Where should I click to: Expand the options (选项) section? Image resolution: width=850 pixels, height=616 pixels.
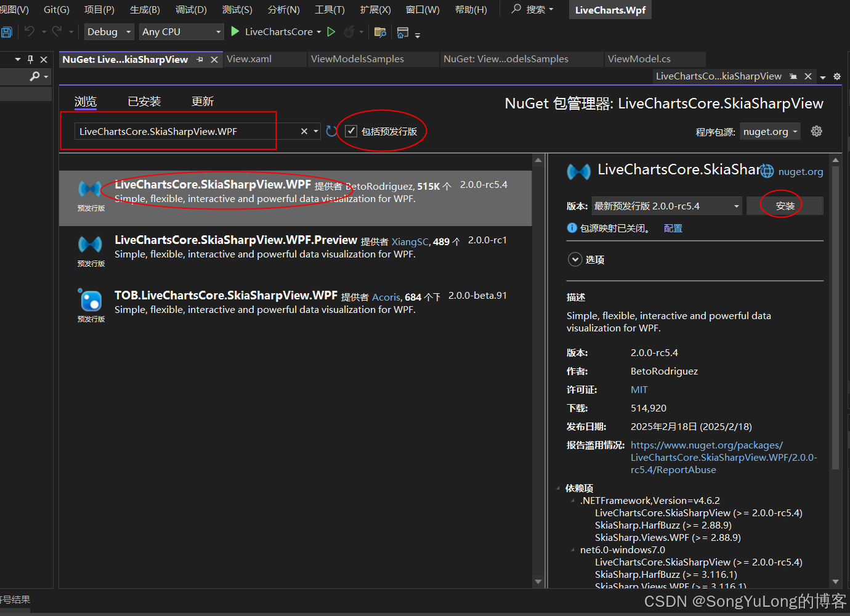[575, 259]
